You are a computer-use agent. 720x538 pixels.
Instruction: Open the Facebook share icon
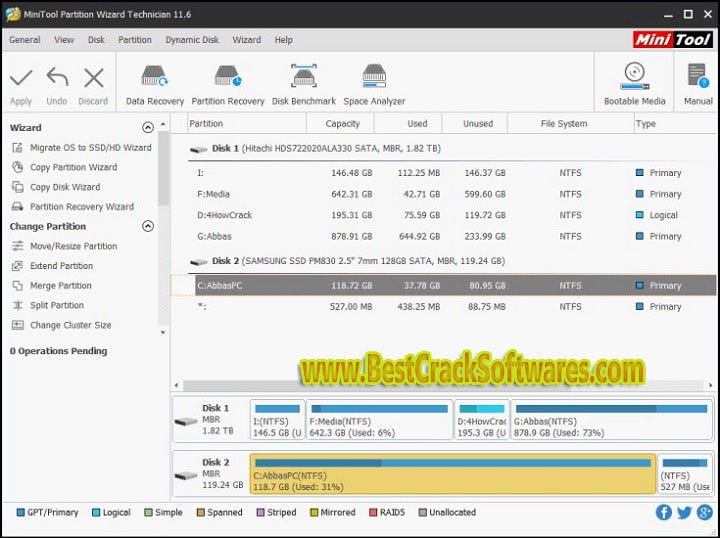click(x=664, y=512)
